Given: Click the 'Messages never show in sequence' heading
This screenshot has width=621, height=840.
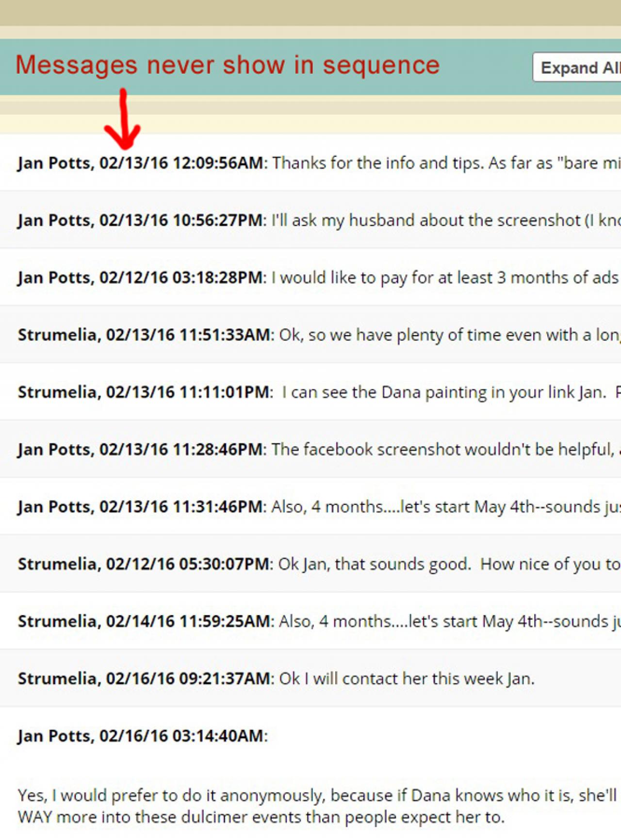Looking at the screenshot, I should coord(227,65).
